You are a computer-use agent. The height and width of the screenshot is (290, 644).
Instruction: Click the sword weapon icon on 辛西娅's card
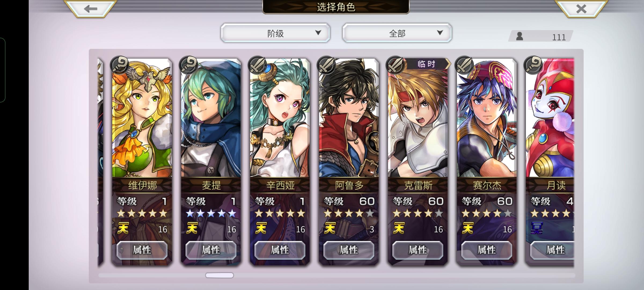click(257, 65)
